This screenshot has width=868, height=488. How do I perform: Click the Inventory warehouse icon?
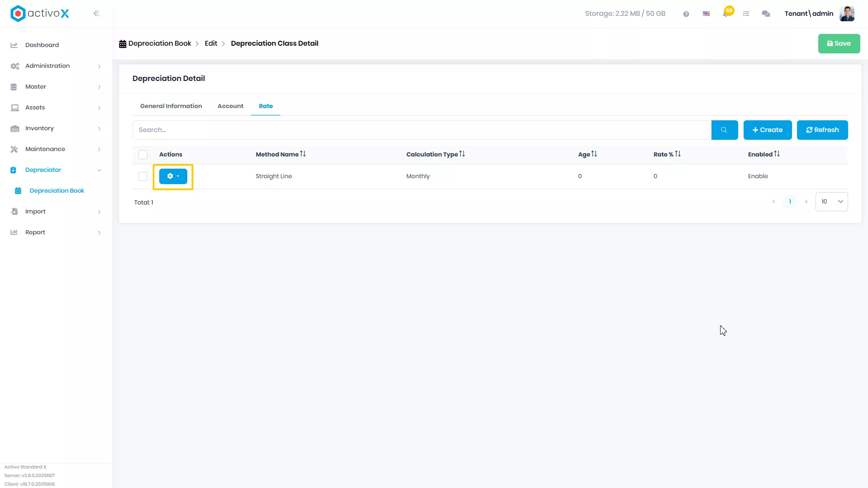[x=14, y=128]
